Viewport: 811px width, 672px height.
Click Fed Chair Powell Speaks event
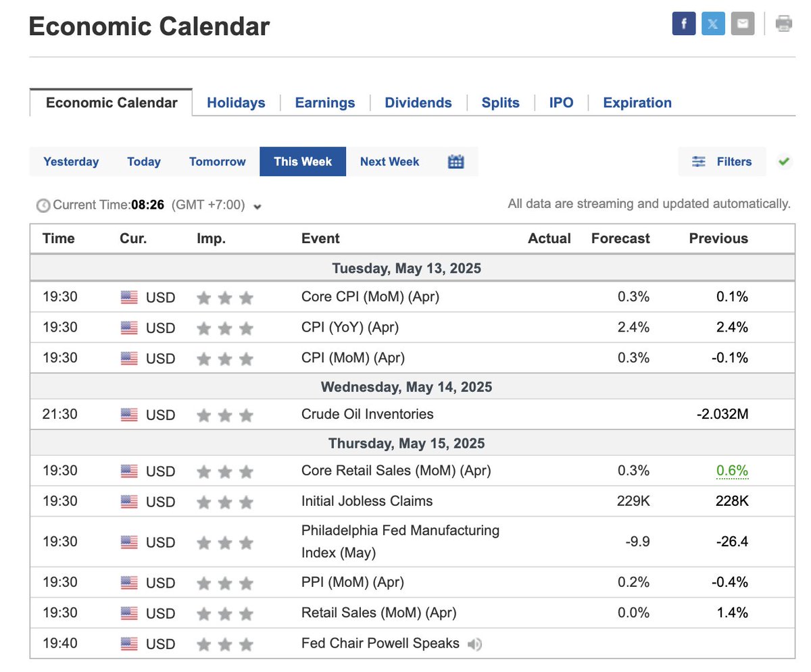[380, 644]
